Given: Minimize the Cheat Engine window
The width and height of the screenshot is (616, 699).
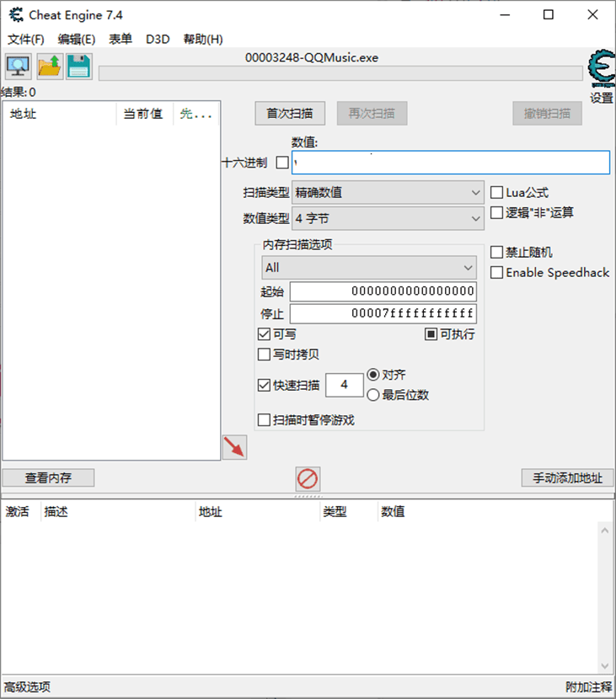Looking at the screenshot, I should pyautogui.click(x=505, y=15).
